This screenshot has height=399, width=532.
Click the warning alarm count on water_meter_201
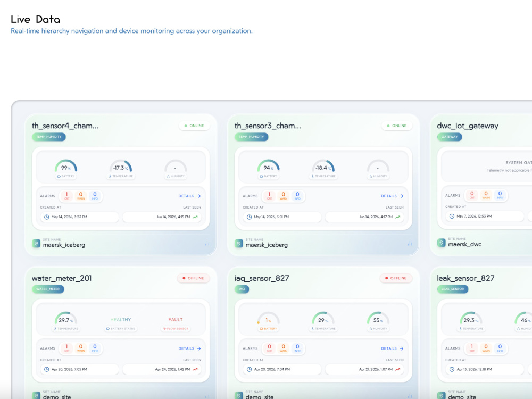click(81, 348)
